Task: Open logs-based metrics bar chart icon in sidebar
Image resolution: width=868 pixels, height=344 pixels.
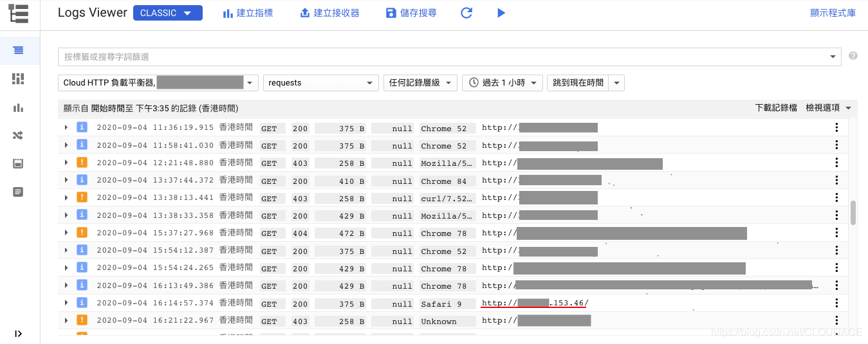Action: point(18,107)
